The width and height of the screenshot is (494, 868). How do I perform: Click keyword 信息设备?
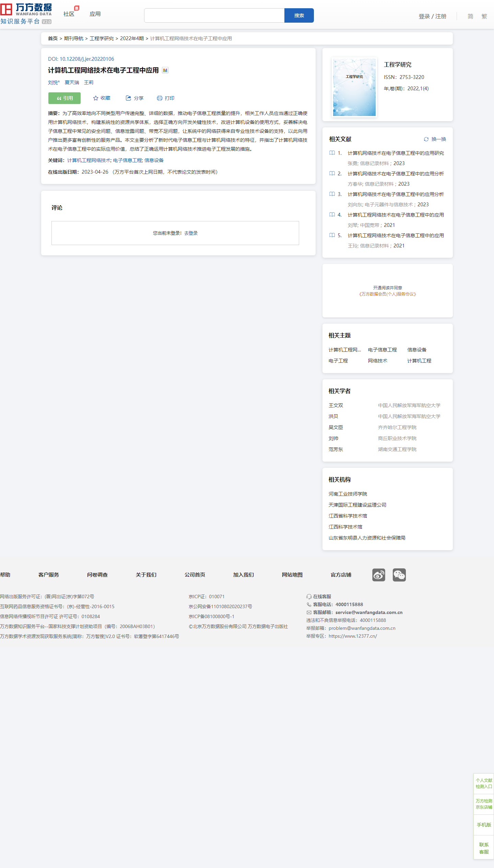[x=154, y=160]
